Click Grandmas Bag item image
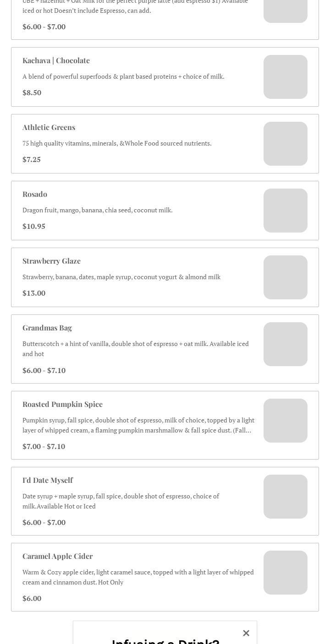 coord(285,344)
